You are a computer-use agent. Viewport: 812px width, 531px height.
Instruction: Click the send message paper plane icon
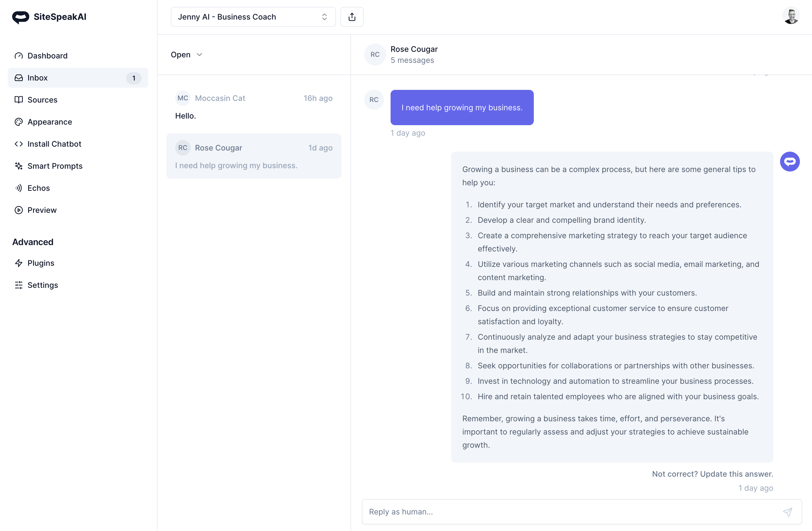pos(787,511)
